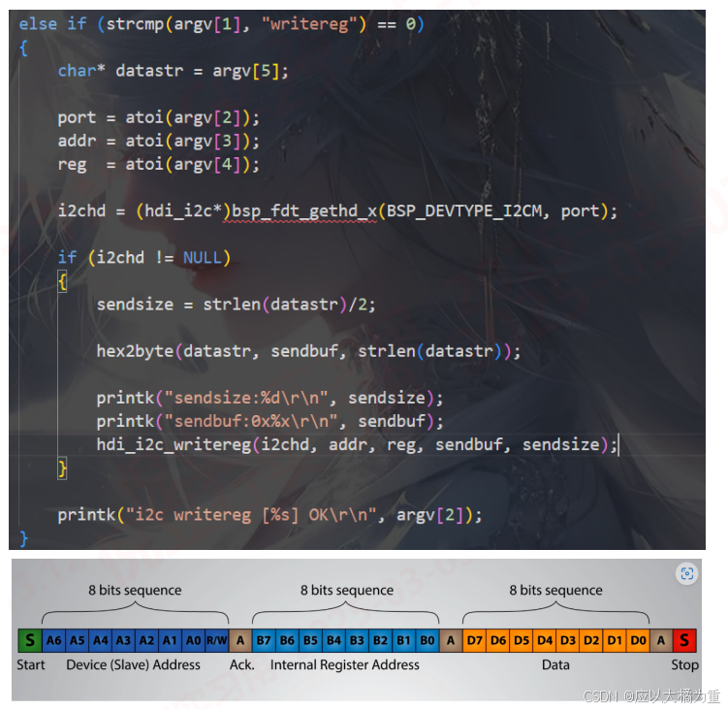Click the image search icon on the diagram

click(686, 574)
